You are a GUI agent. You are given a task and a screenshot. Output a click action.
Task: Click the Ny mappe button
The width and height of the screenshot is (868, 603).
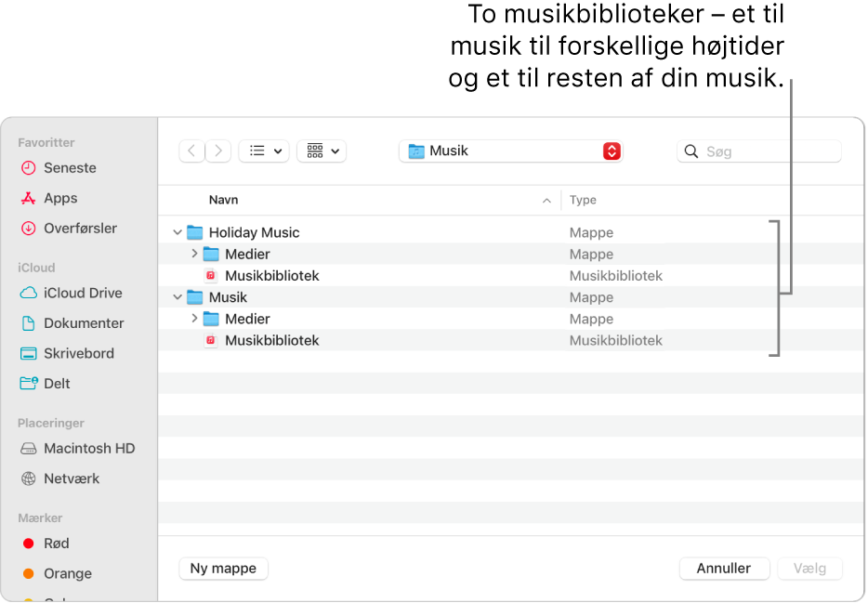223,568
